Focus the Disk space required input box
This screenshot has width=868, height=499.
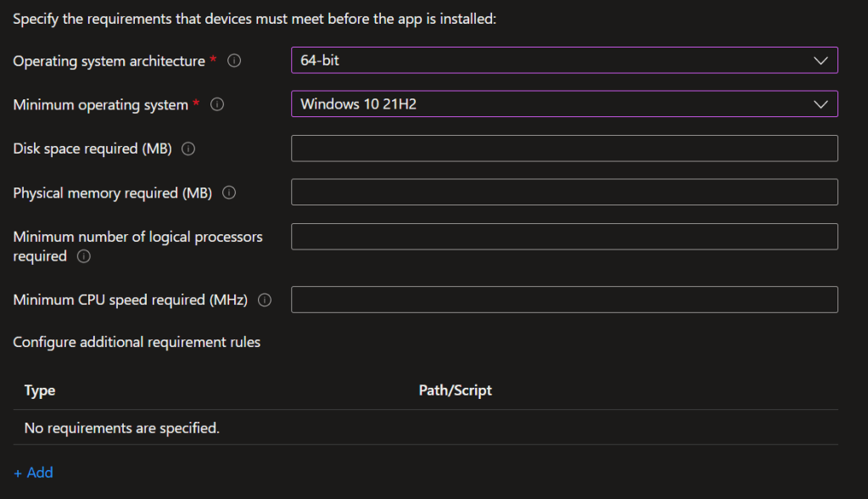(x=564, y=149)
